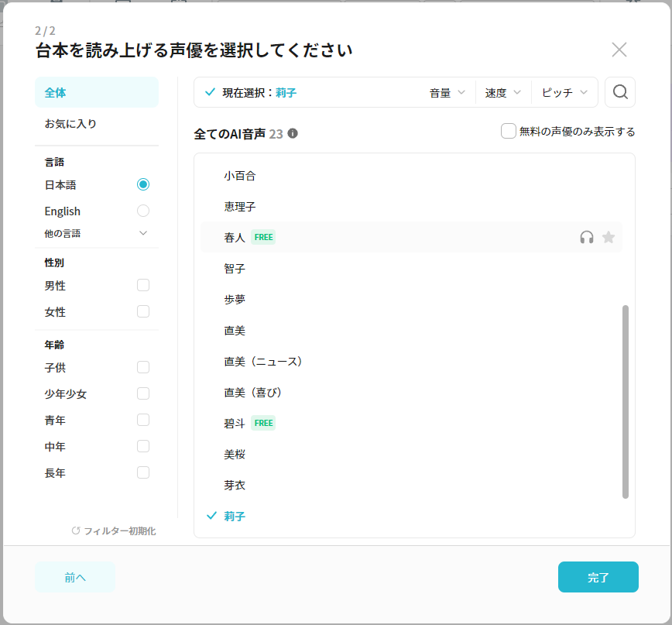This screenshot has height=625, width=672.
Task: Close the voice actor dialog with X
Action: click(x=619, y=50)
